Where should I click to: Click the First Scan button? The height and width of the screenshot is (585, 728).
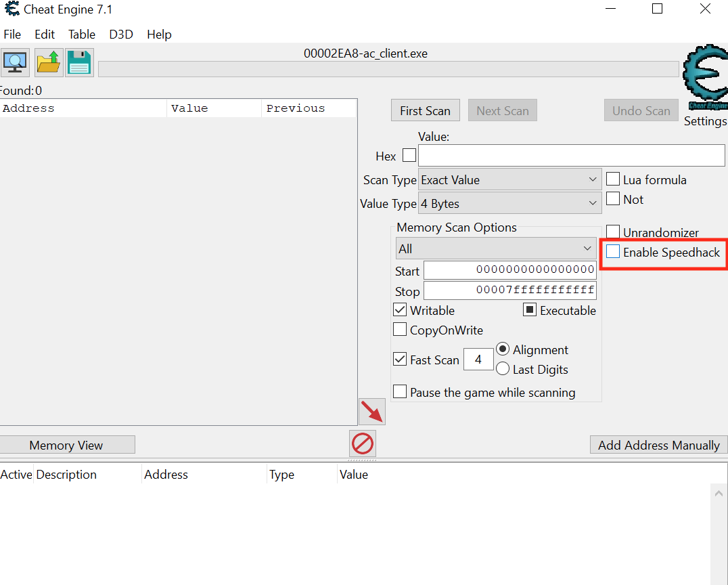426,110
